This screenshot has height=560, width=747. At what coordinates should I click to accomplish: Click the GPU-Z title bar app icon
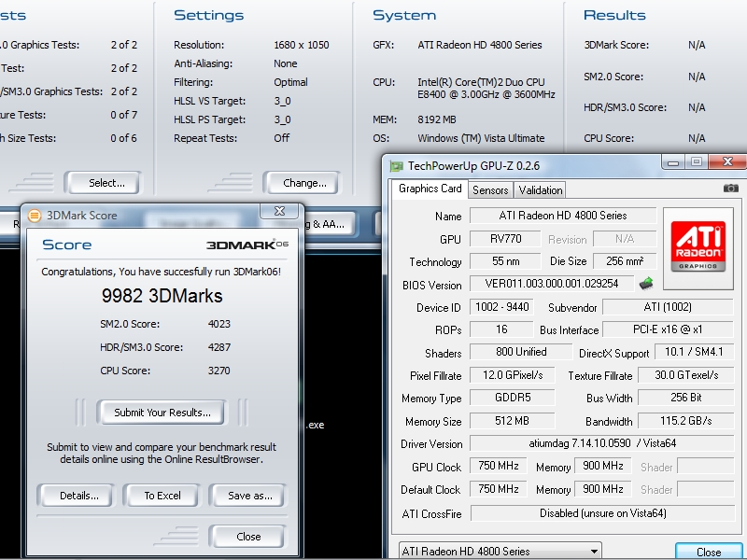pyautogui.click(x=396, y=166)
